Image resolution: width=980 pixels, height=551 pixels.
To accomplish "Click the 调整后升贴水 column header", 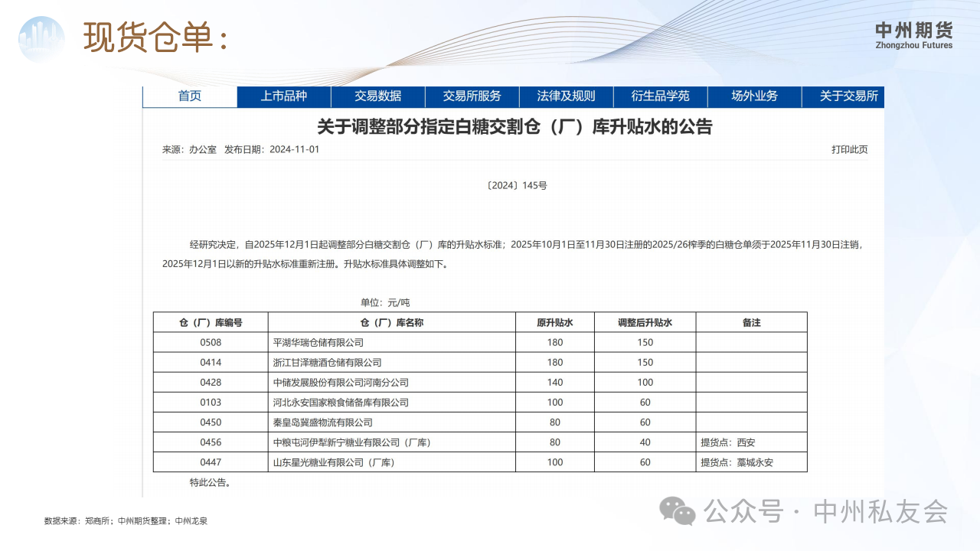I will coord(645,323).
